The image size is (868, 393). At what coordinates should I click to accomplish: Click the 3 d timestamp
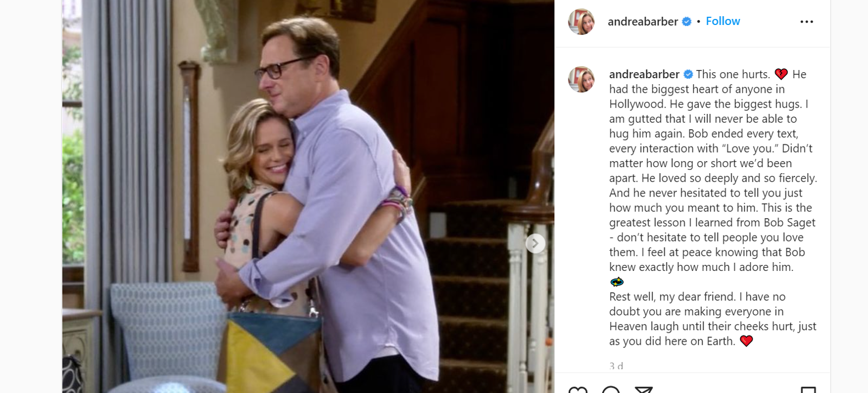[x=616, y=366]
